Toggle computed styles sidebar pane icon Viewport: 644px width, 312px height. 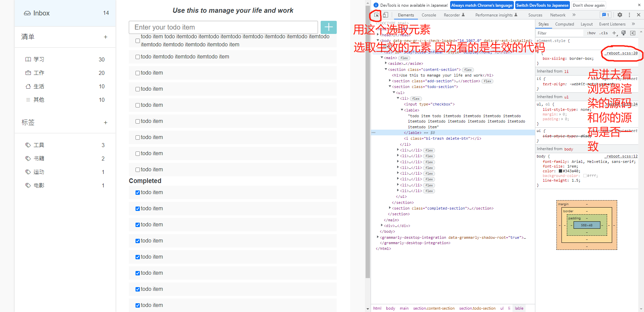633,33
